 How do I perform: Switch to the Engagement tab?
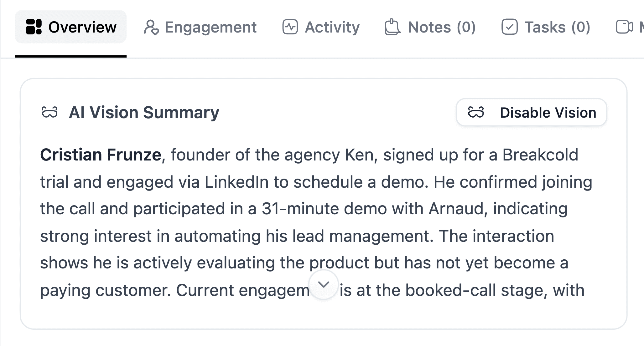201,27
